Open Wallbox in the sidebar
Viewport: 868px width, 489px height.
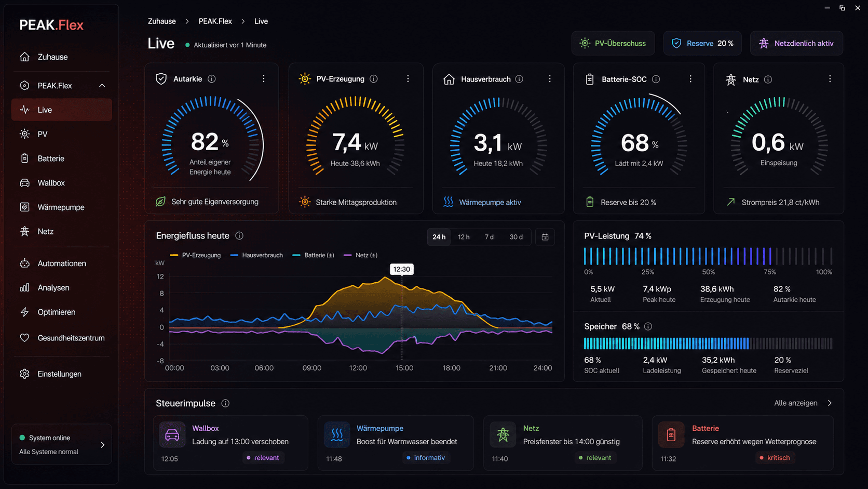[61, 183]
